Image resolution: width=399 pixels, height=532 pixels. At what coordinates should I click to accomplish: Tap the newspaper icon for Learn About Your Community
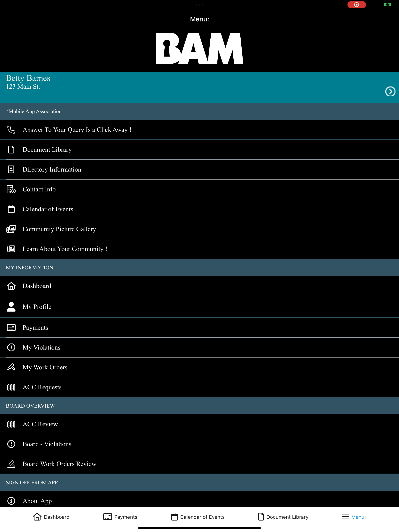pos(11,249)
